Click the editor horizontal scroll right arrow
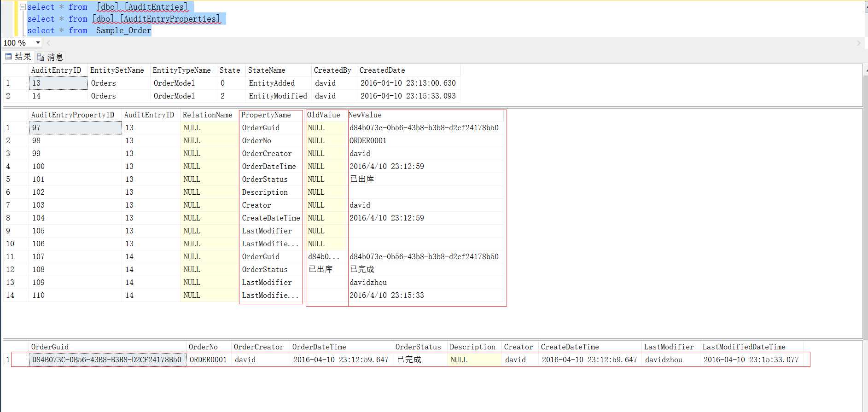The image size is (868, 412). [x=858, y=43]
